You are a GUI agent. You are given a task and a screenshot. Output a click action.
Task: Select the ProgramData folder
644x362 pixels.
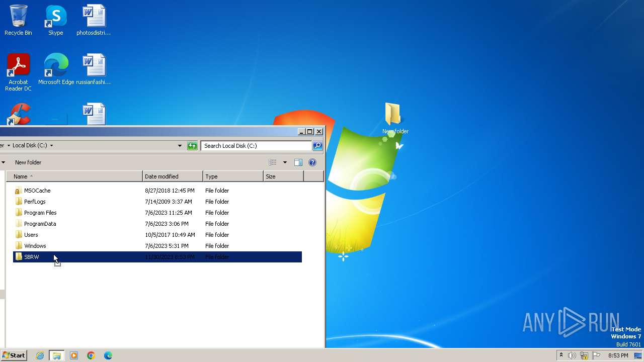(x=157, y=224)
